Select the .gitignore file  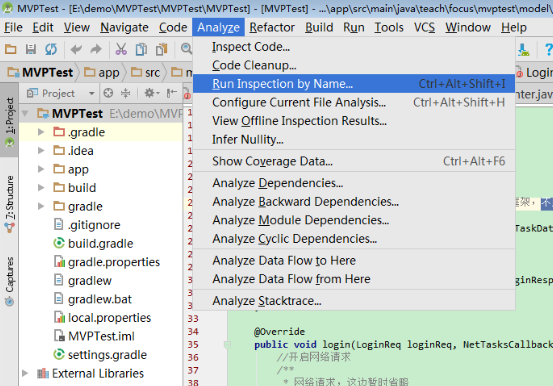pos(87,225)
